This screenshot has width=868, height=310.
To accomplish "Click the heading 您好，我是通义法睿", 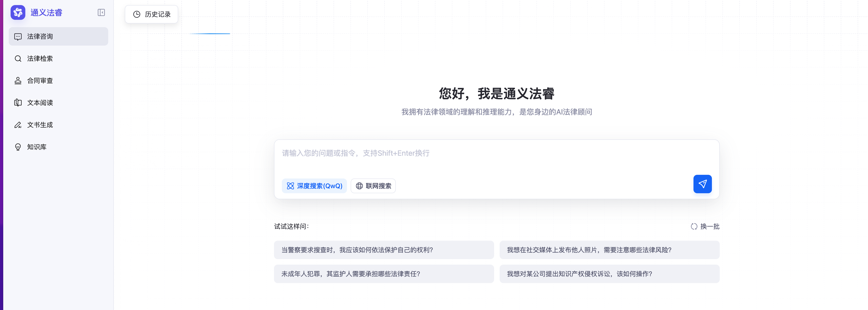I will (497, 93).
